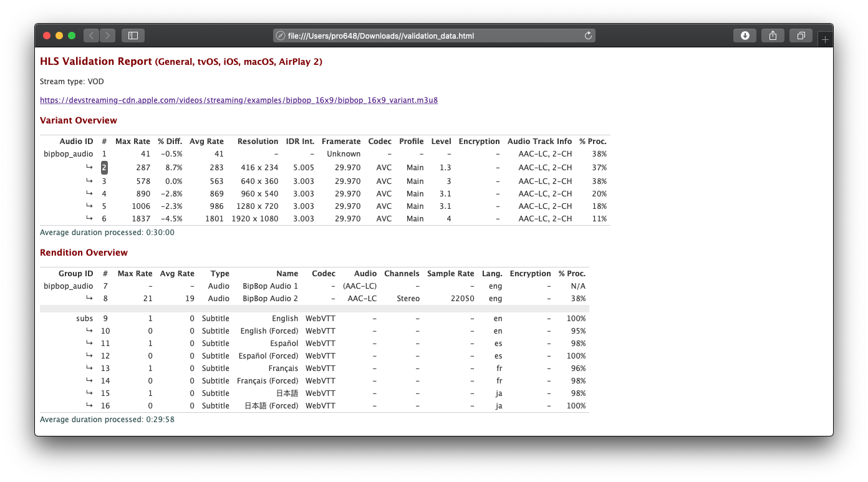This screenshot has height=482, width=868.
Task: Toggle the Safari sidebar button
Action: pos(133,36)
